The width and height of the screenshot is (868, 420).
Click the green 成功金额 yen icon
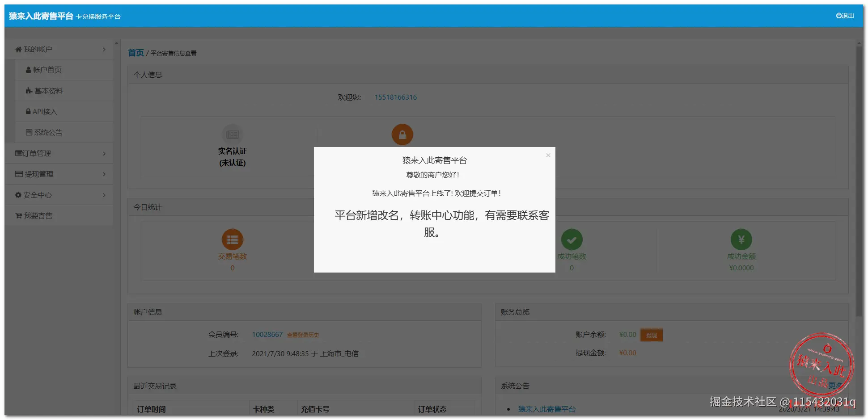tap(741, 240)
